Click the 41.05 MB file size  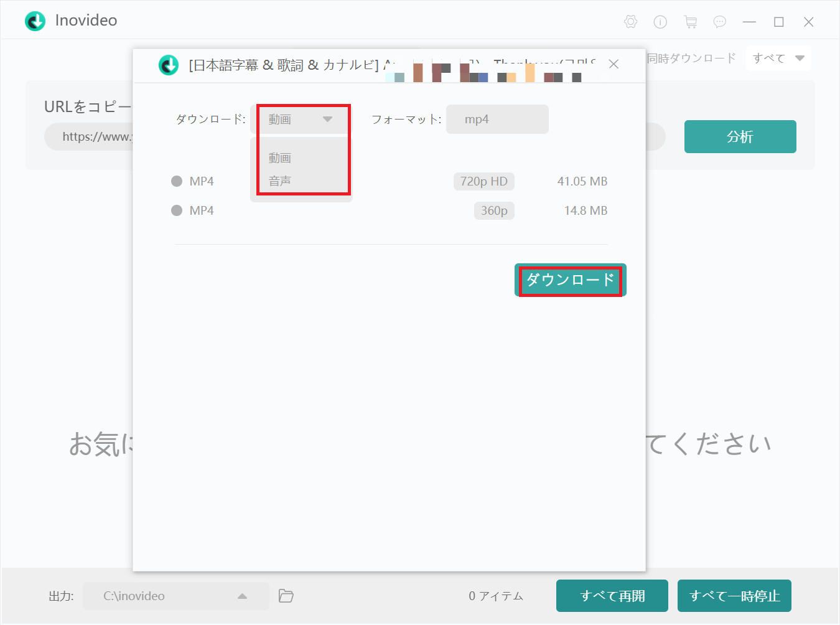(582, 181)
